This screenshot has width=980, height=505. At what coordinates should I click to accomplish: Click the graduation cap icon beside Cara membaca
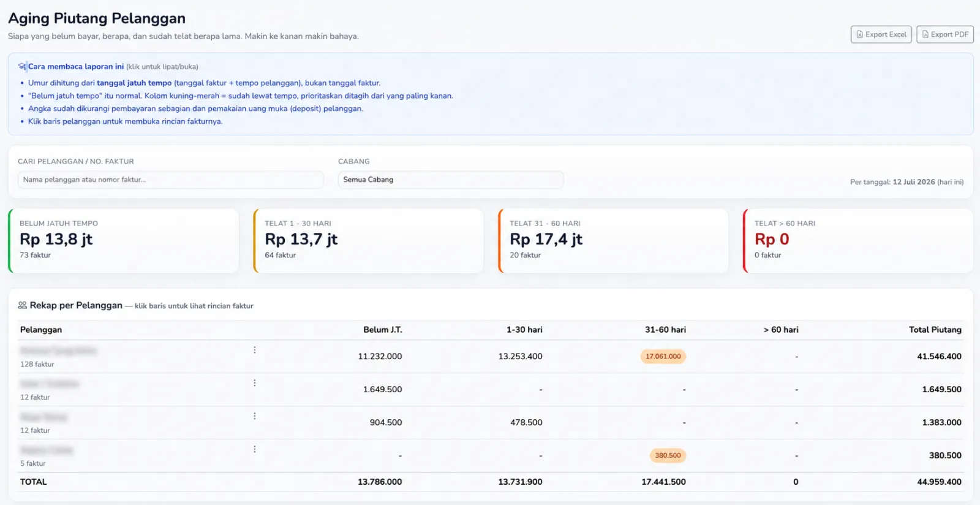(x=23, y=66)
